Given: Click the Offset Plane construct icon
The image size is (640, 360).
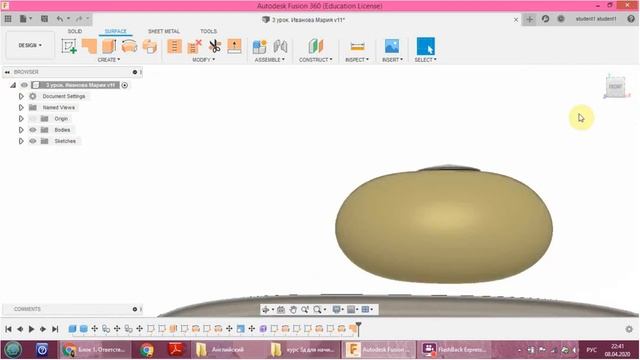Looking at the screenshot, I should tap(316, 46).
